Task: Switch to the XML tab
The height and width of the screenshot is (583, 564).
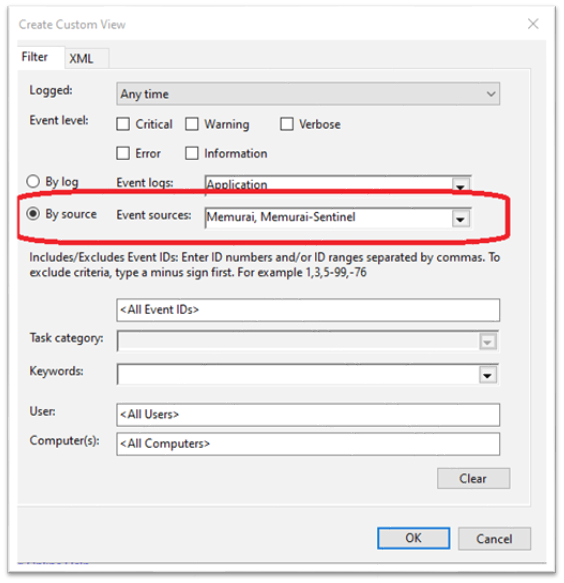Action: [x=87, y=58]
